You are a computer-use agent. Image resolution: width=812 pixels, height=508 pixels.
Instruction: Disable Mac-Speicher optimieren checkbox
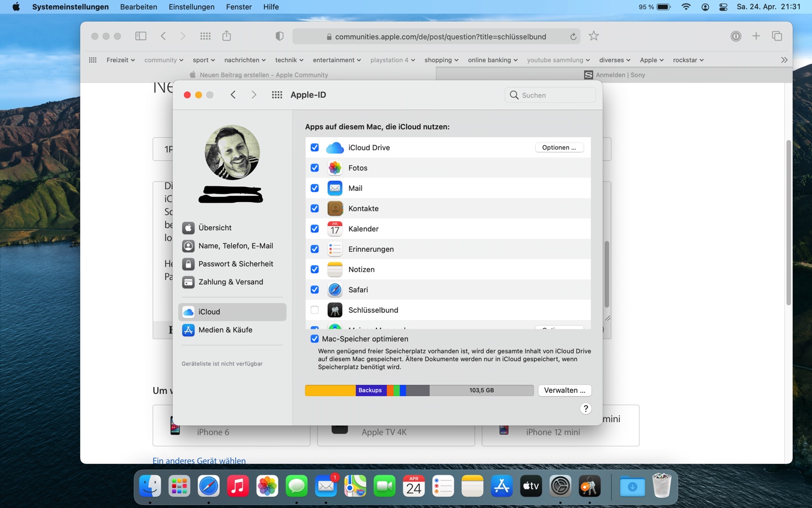[315, 339]
